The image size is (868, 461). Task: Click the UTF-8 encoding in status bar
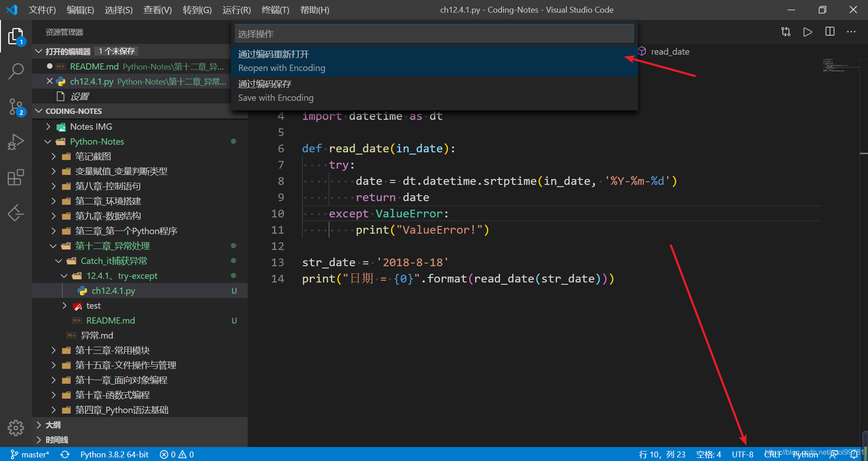pos(742,454)
